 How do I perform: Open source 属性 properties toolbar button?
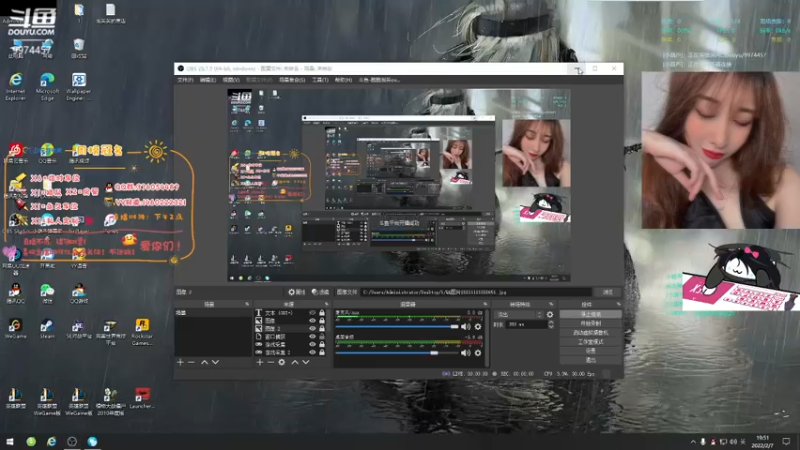pos(296,292)
